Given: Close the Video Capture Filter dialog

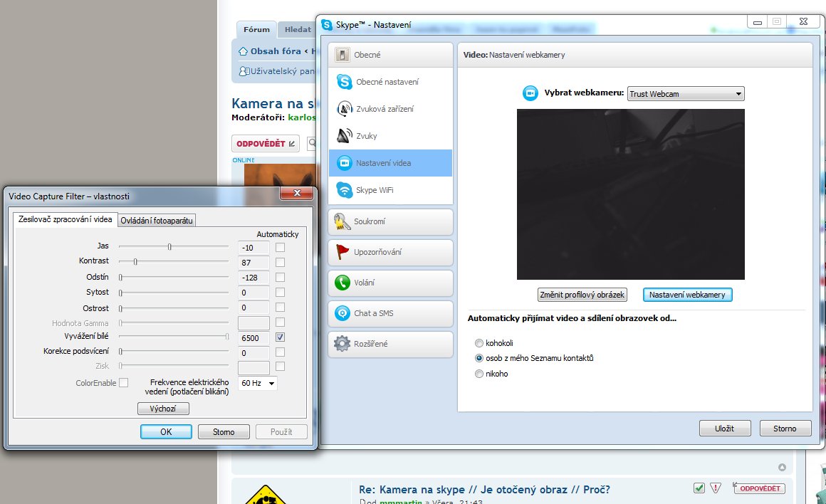Looking at the screenshot, I should click(297, 194).
